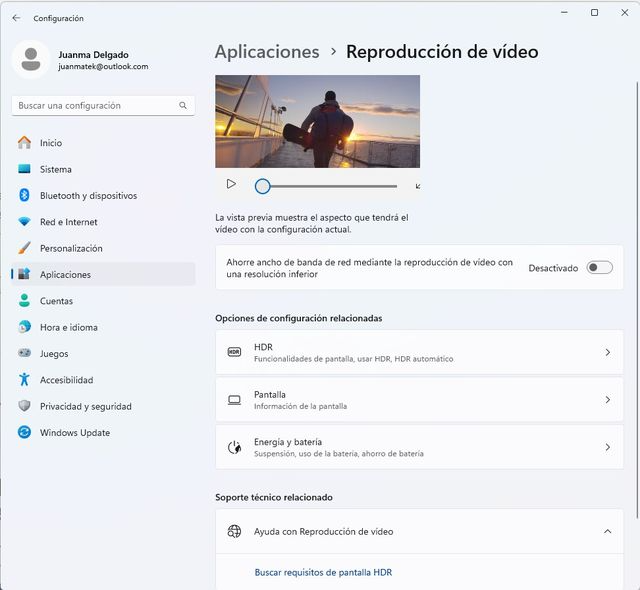Expand the video preview to full screen
The width and height of the screenshot is (640, 590).
pyautogui.click(x=418, y=186)
